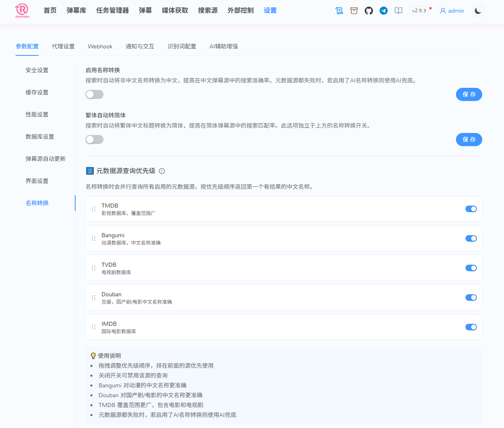Switch to the Webhook tab

[100, 46]
